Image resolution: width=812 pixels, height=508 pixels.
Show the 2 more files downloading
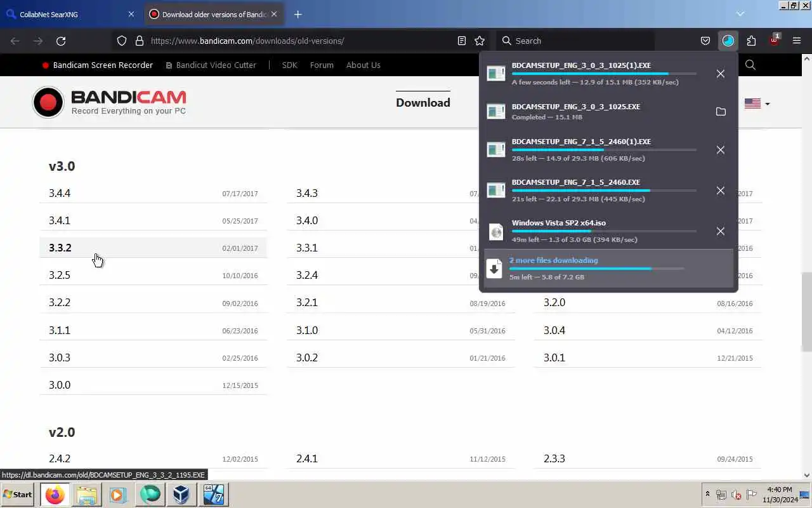[x=608, y=269]
